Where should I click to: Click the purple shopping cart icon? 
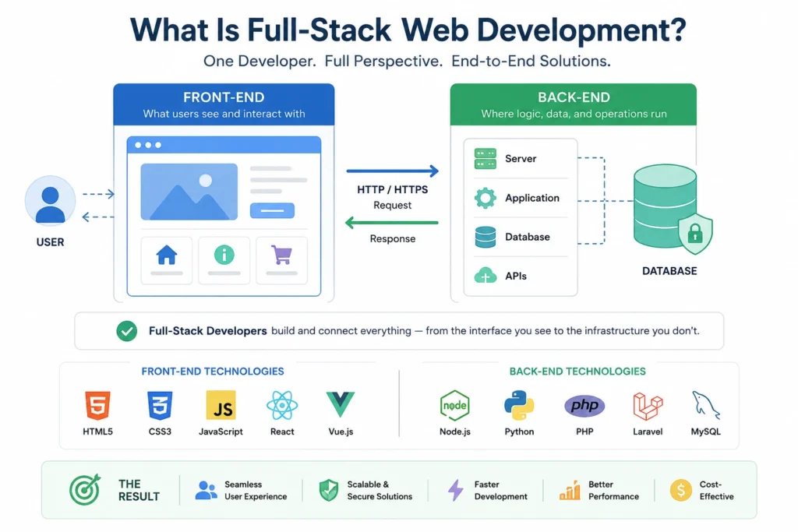[x=281, y=255]
